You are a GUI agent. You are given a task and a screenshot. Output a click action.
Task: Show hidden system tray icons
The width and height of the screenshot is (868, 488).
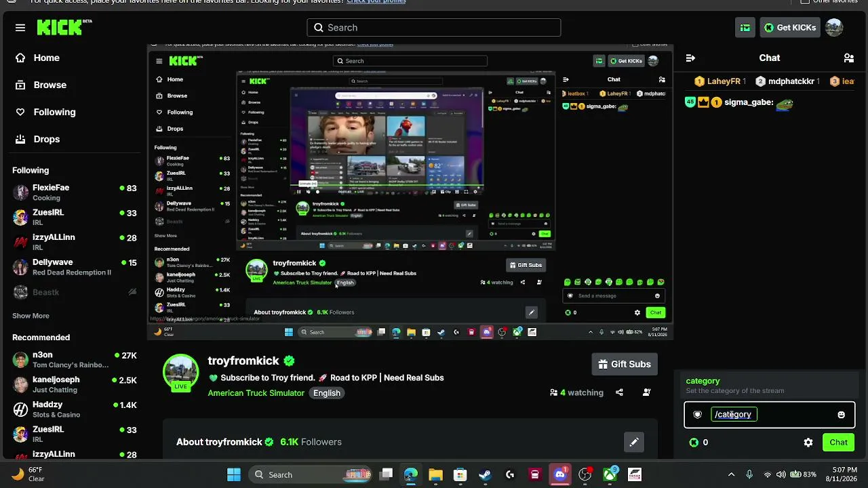coord(730,474)
